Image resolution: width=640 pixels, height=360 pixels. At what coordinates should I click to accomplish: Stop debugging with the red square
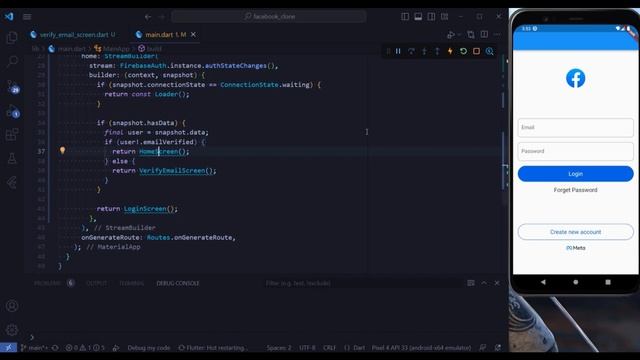coord(476,51)
